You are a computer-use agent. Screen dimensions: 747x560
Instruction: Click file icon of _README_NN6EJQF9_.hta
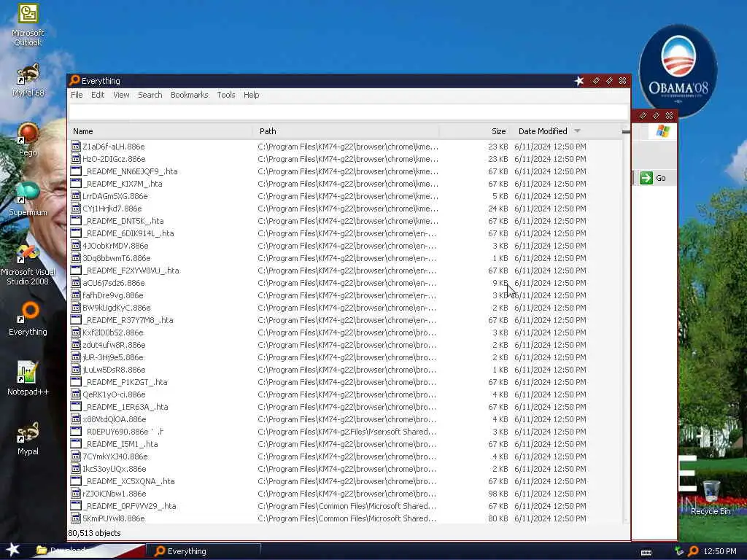pos(76,171)
